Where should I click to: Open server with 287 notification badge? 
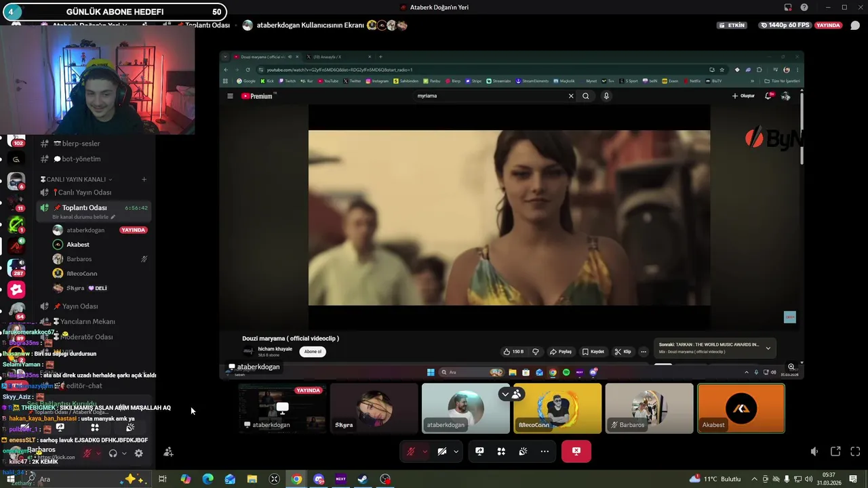click(x=16, y=268)
